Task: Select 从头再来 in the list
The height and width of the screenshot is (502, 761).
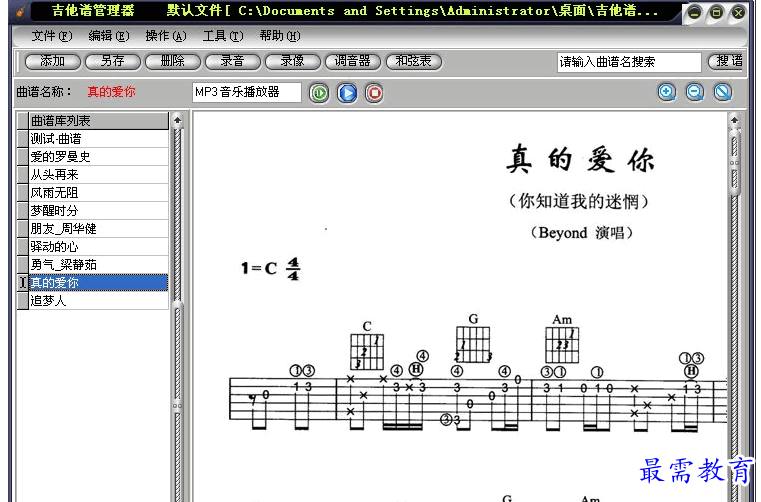Action: pyautogui.click(x=99, y=175)
